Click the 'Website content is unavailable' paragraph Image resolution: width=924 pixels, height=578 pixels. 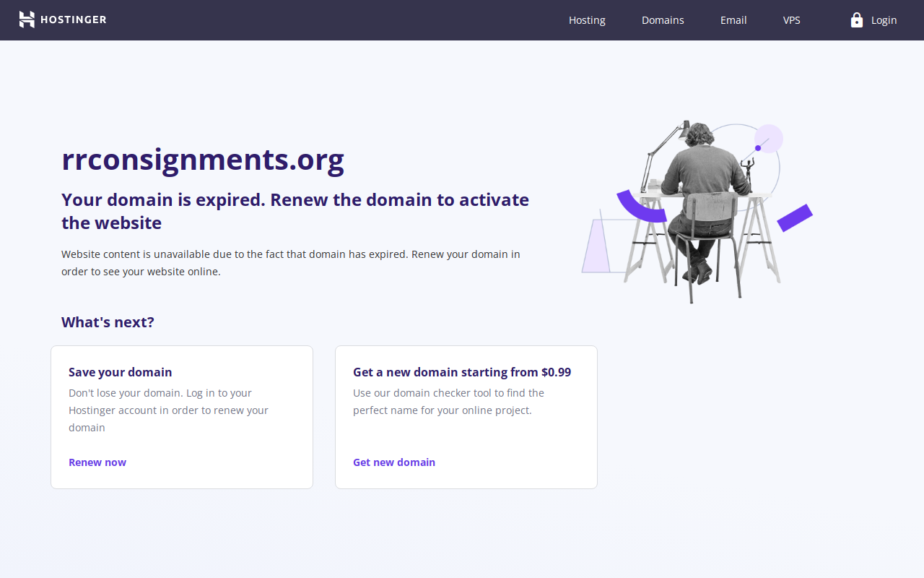[291, 263]
